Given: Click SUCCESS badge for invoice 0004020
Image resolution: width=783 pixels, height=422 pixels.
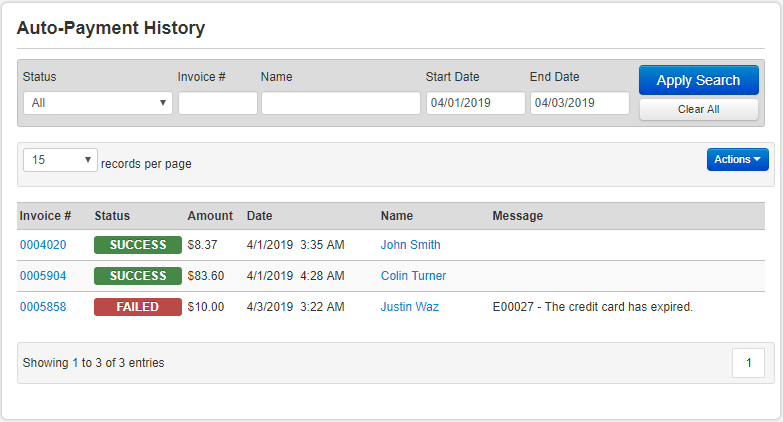Looking at the screenshot, I should 138,245.
